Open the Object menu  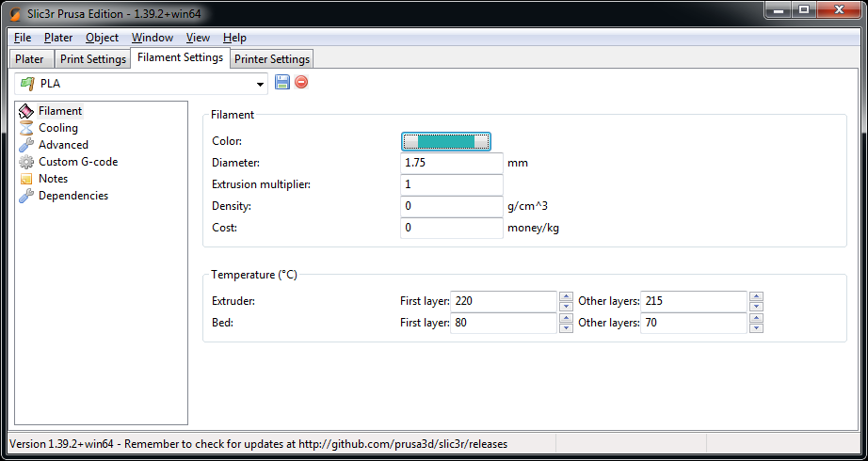pyautogui.click(x=102, y=38)
